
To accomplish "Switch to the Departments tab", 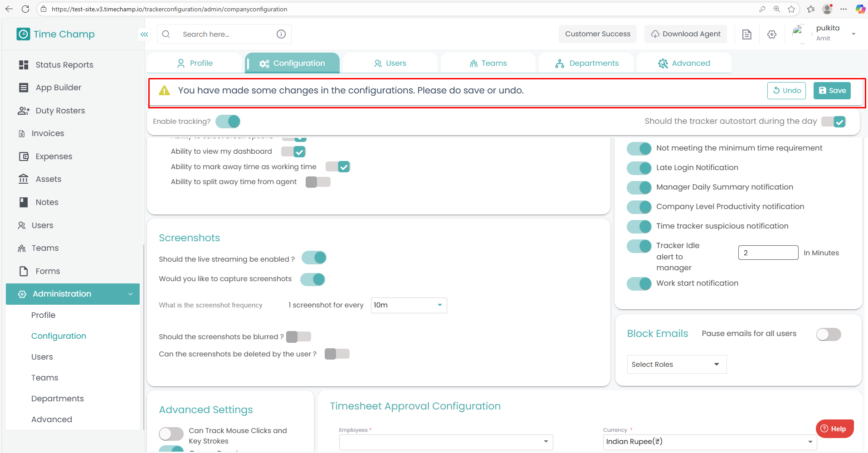I will (587, 63).
